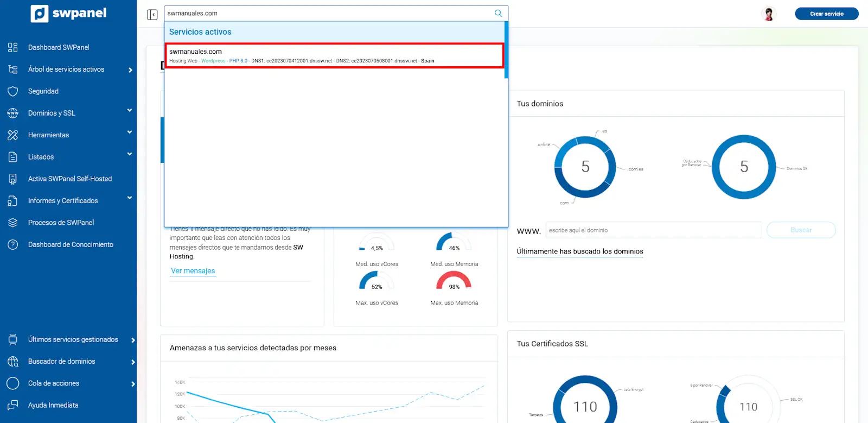The width and height of the screenshot is (868, 423).
Task: Click the Ayuda Inmediata chat icon
Action: tap(13, 406)
